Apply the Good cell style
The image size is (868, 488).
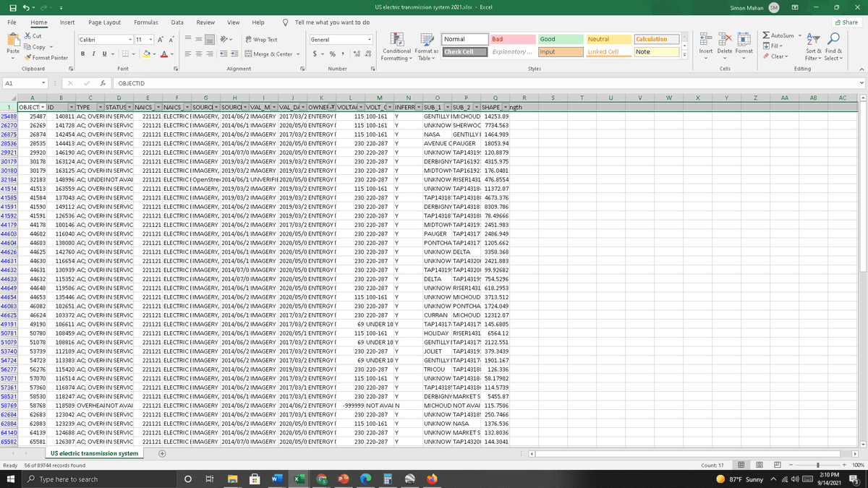coord(560,39)
